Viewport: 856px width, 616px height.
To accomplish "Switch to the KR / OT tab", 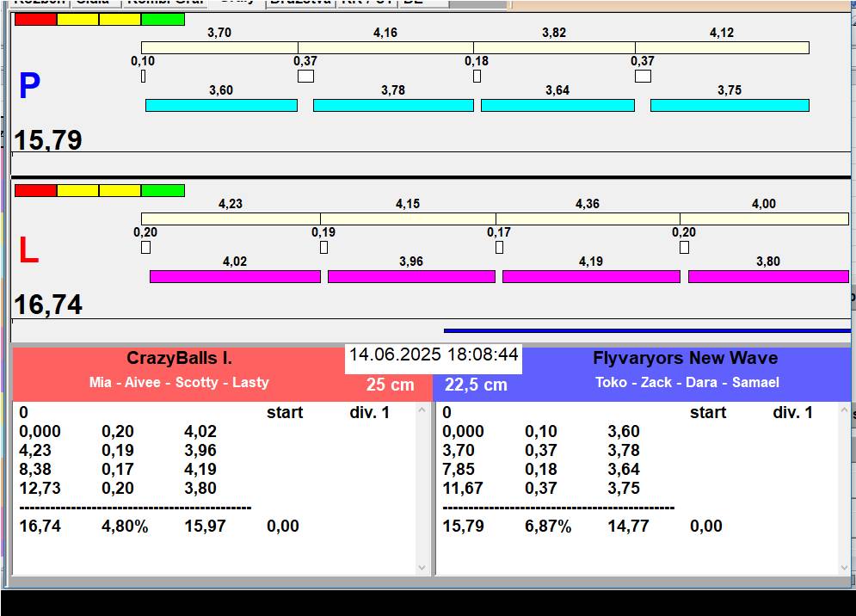I will pos(366,3).
